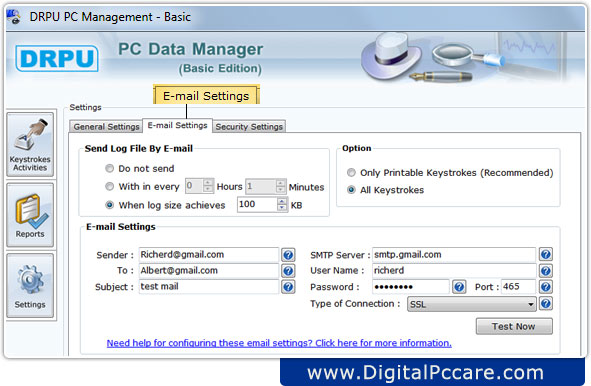Click the To email field
Image resolution: width=591 pixels, height=386 pixels.
[209, 271]
